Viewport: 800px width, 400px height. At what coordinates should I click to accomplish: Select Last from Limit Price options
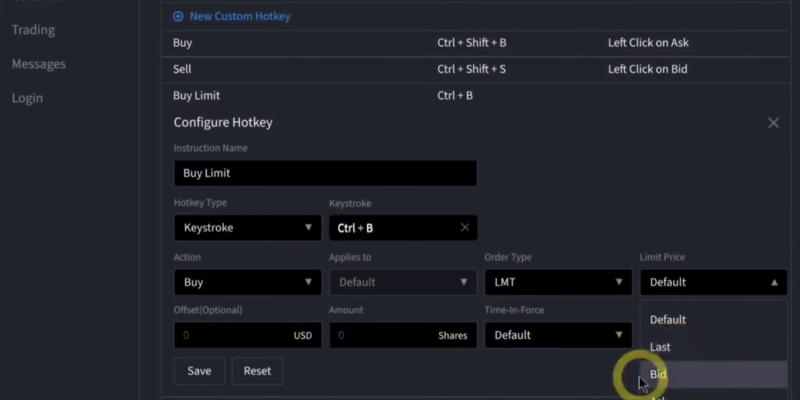700,347
